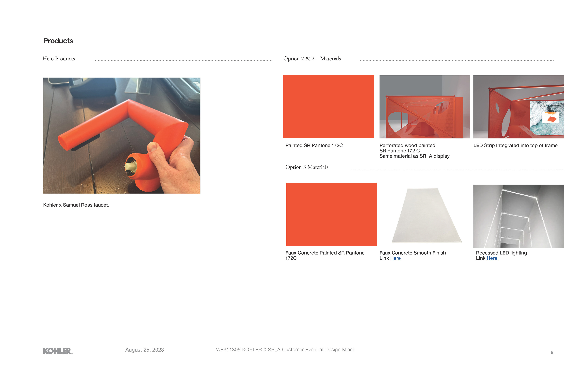
Task: Click the Option 2 & 2+ Materials heading
Action: click(x=312, y=59)
